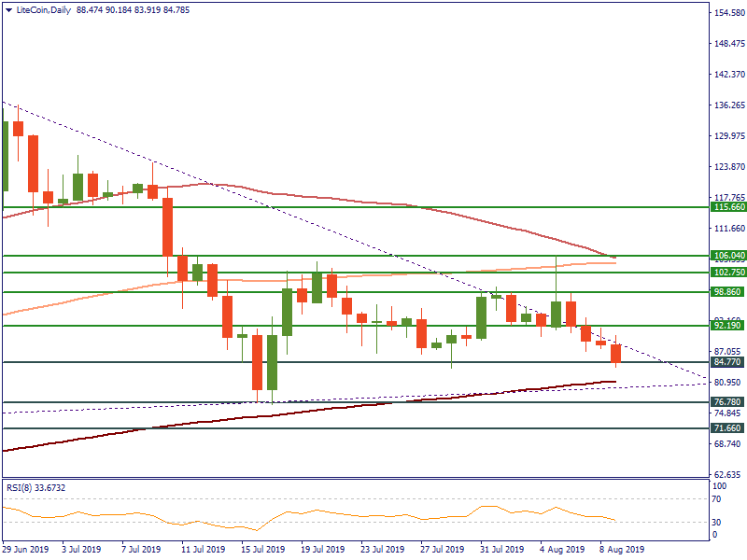The image size is (747, 560).
Task: Click the 148.475 price axis value
Action: point(729,44)
